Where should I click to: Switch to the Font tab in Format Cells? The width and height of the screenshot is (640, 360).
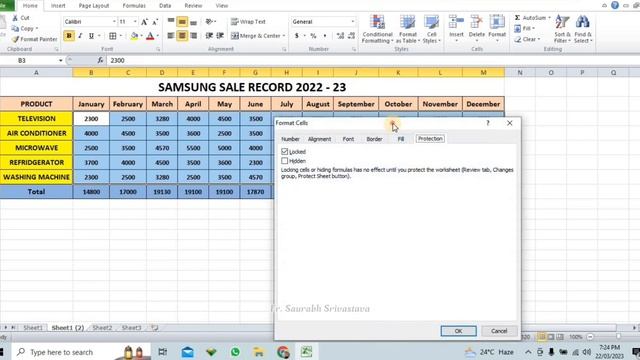coord(348,139)
